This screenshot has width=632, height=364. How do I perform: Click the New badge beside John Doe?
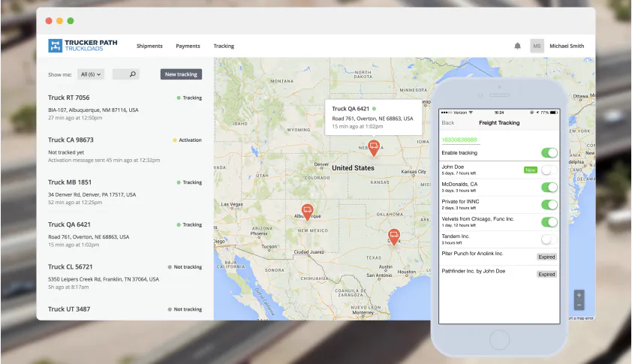[531, 170]
